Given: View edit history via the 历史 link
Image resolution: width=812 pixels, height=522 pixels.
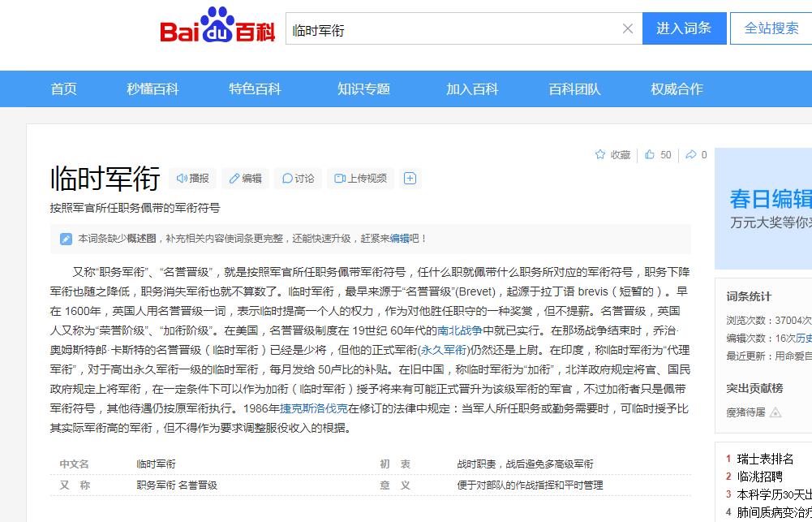Looking at the screenshot, I should coord(806,336).
